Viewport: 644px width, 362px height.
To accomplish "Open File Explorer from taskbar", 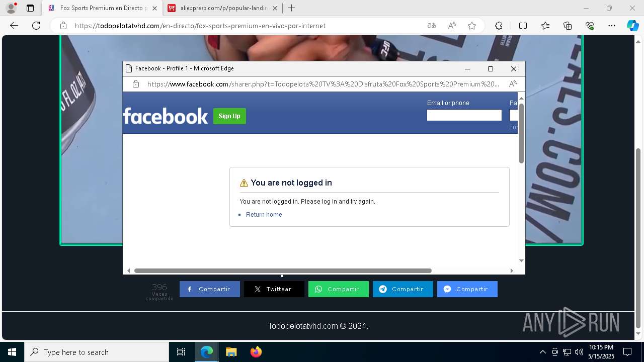I will pos(231,352).
